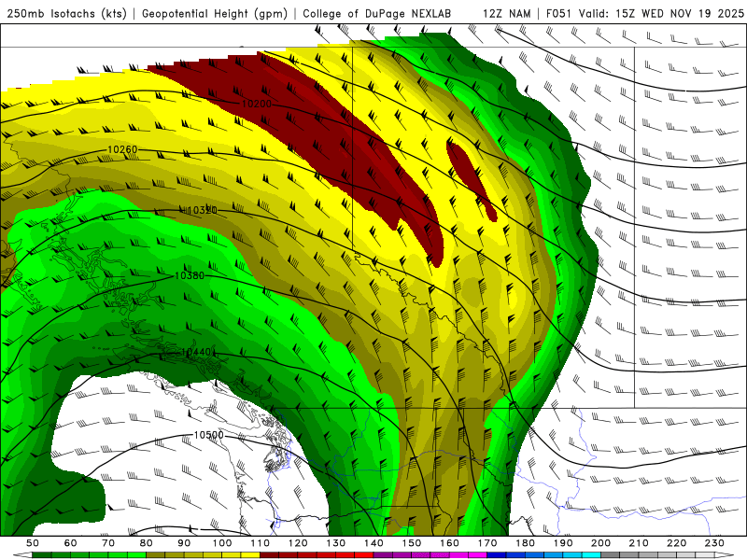Click the 200 value on the color scale
This screenshot has width=747, height=560.
(601, 543)
